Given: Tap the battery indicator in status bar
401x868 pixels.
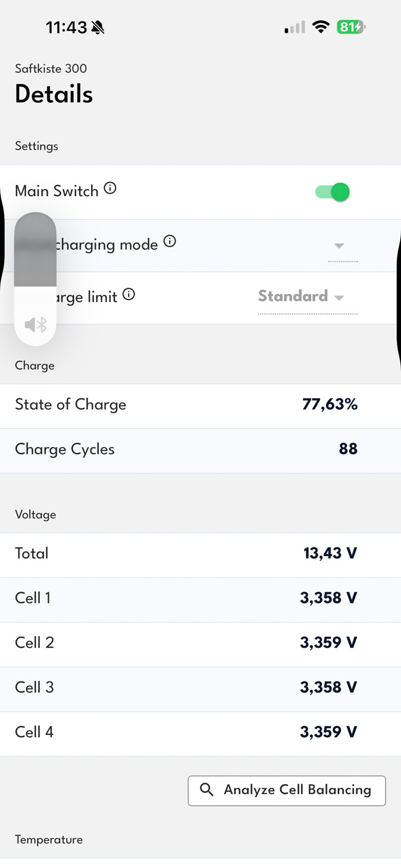Looking at the screenshot, I should [x=351, y=27].
